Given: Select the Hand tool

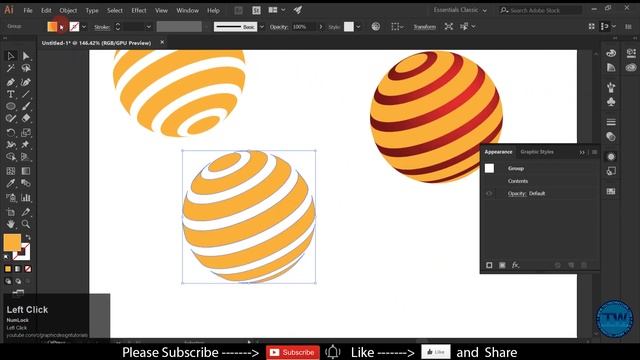Looking at the screenshot, I should click(x=11, y=224).
